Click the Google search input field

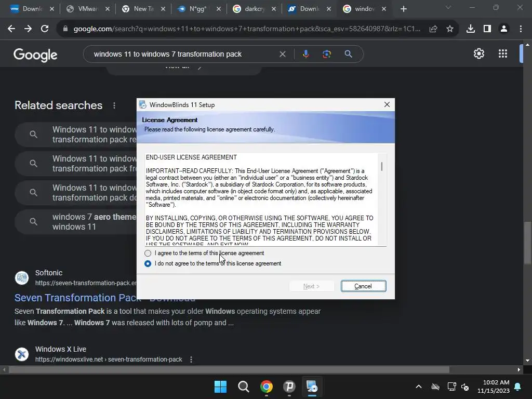[183, 54]
